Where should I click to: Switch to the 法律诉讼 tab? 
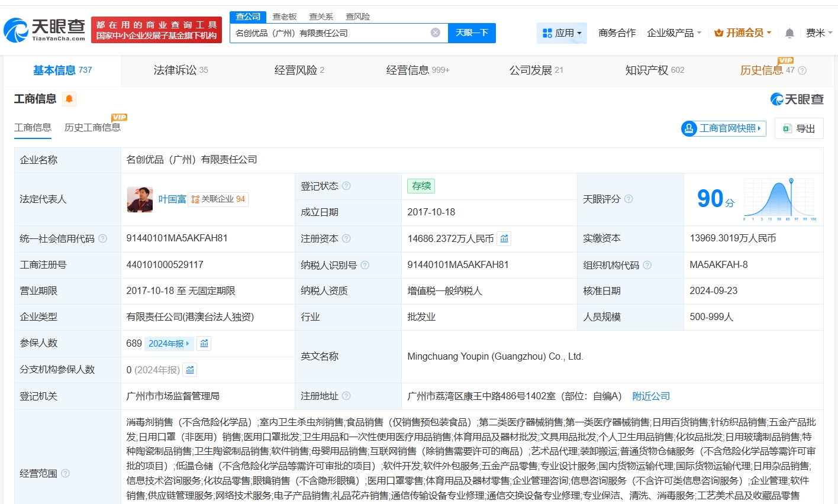point(181,70)
